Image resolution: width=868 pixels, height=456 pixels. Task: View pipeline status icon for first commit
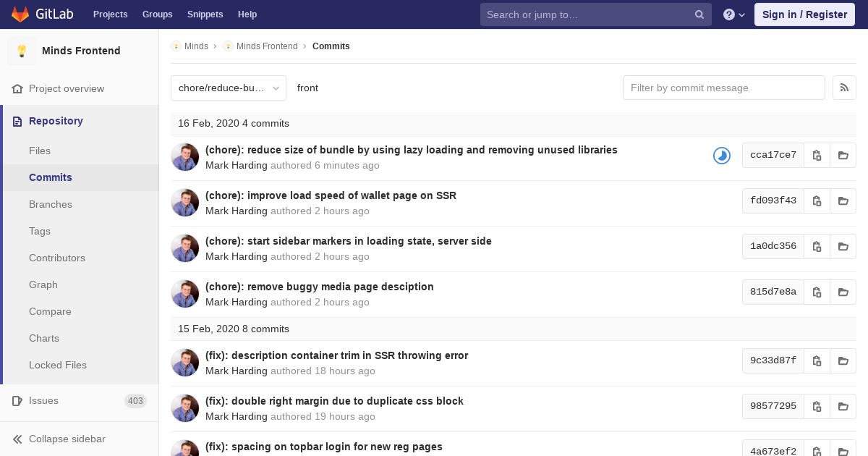(721, 156)
